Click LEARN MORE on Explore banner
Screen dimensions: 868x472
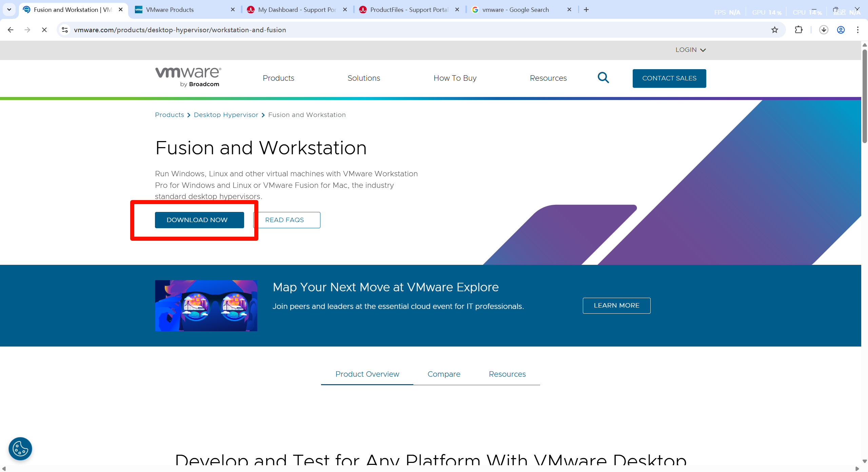(616, 306)
